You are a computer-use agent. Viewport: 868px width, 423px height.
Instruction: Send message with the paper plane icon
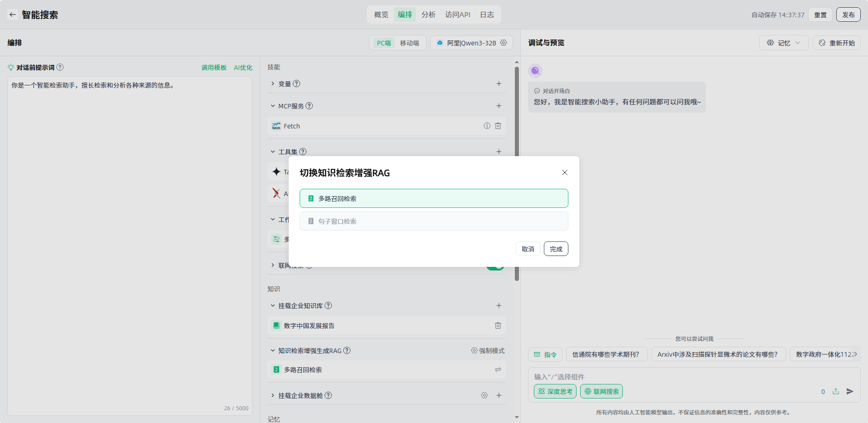coord(850,391)
